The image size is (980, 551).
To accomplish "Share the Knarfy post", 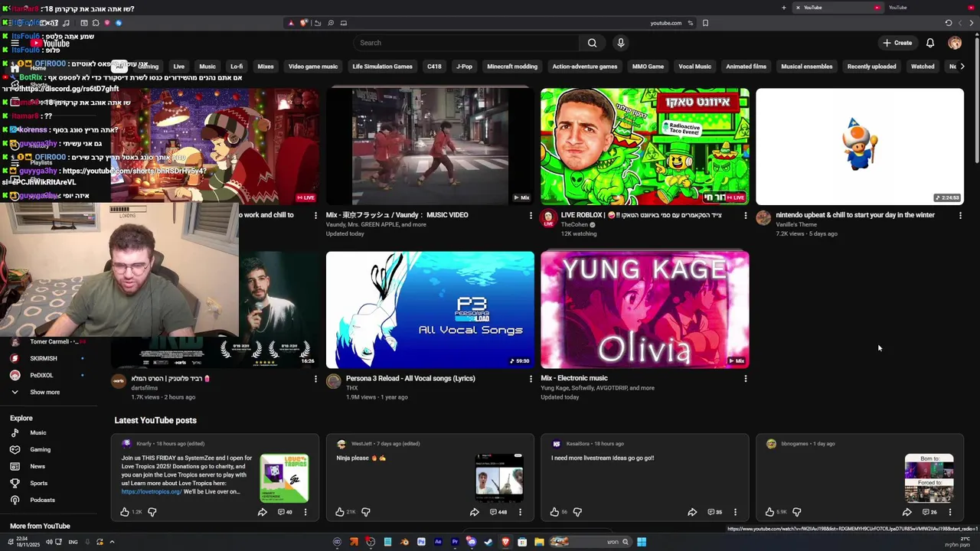I will pos(262,512).
